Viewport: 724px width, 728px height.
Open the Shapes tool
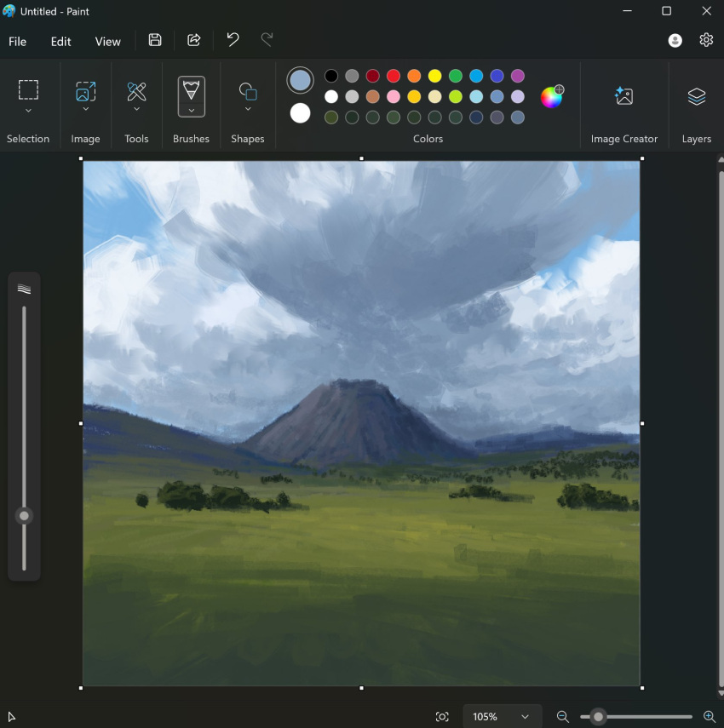[x=247, y=95]
